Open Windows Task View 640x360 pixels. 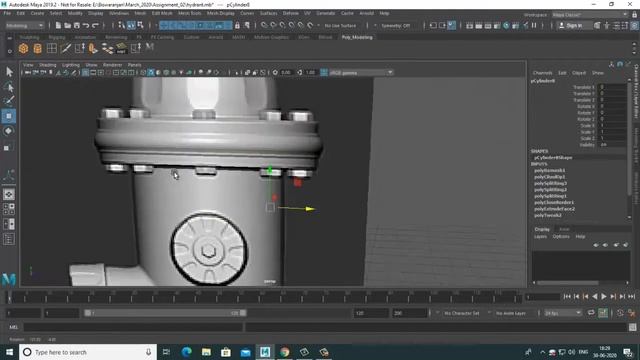point(167,352)
